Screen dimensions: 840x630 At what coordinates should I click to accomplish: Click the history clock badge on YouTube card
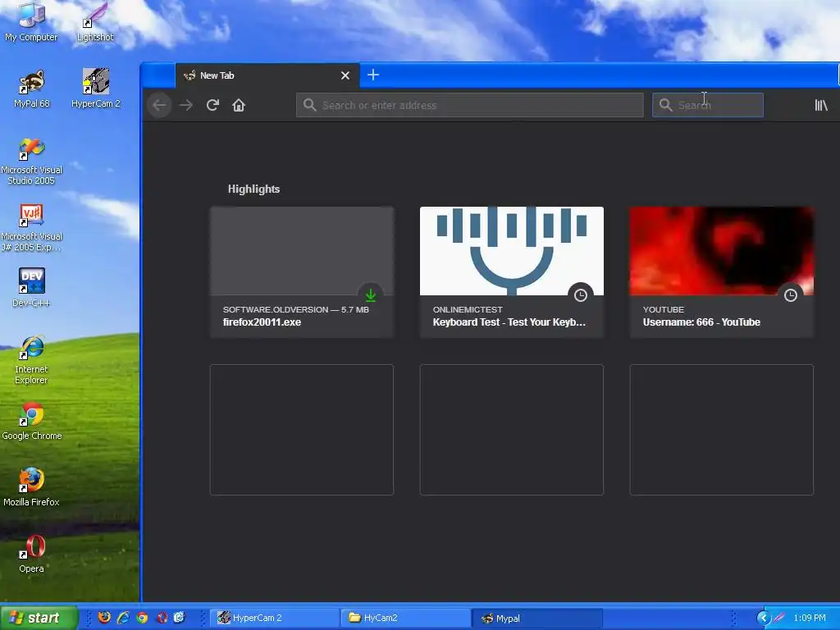point(791,295)
